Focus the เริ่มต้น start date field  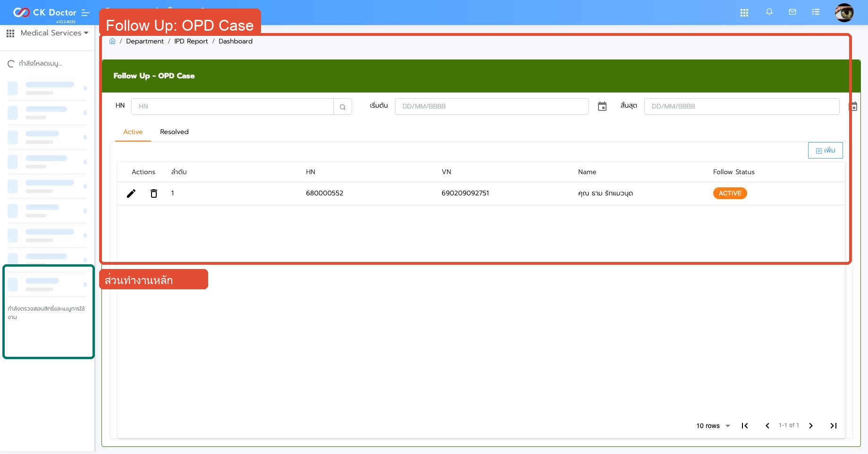click(492, 106)
